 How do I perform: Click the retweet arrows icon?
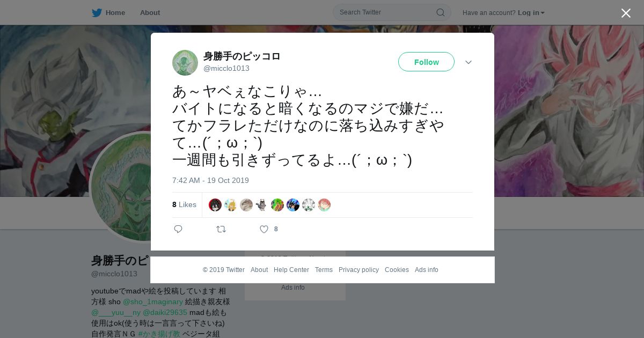click(221, 229)
